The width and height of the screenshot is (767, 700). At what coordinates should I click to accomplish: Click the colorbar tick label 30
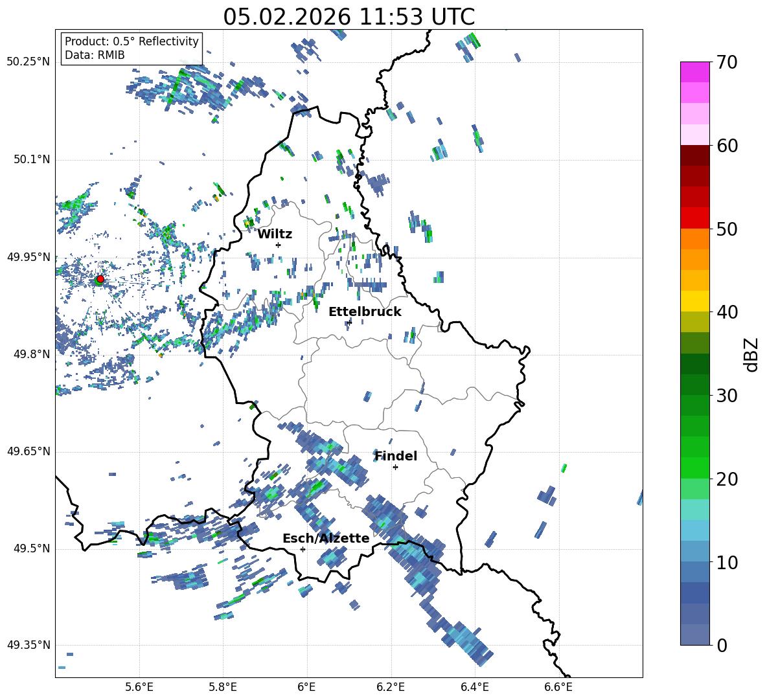point(727,396)
